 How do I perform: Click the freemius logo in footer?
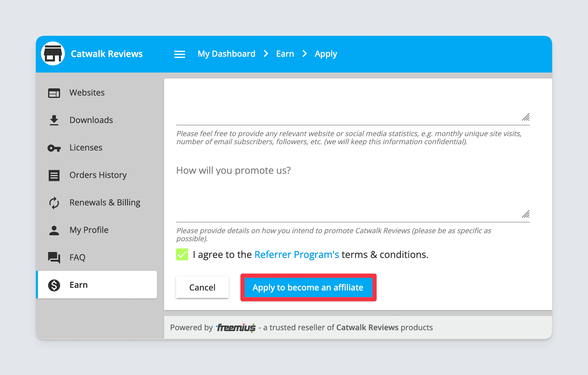coord(236,328)
